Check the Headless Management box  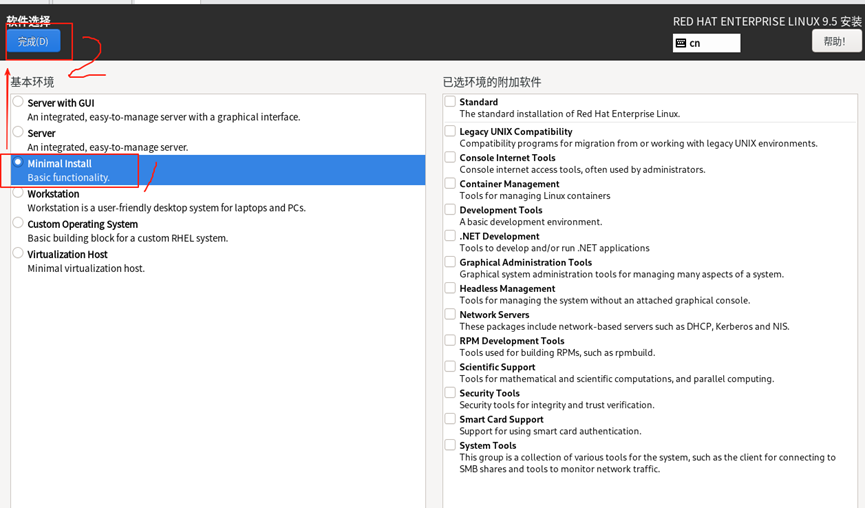pyautogui.click(x=450, y=288)
